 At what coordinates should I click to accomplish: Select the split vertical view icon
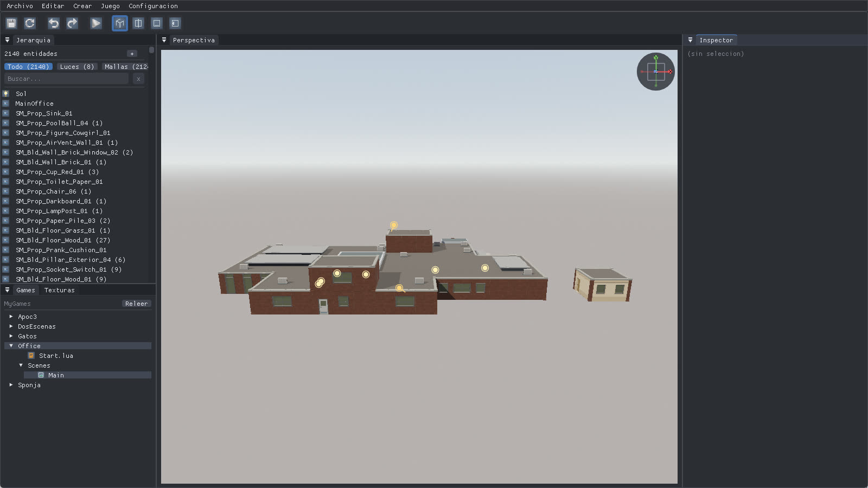click(x=138, y=23)
